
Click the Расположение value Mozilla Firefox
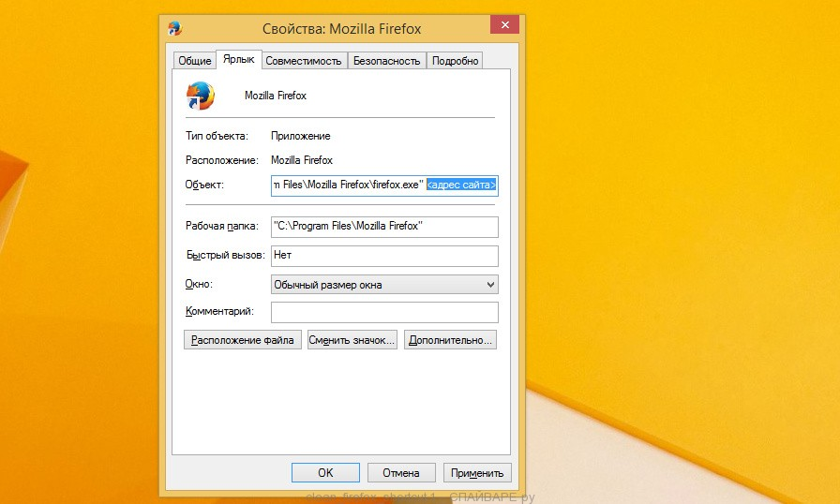coord(302,160)
